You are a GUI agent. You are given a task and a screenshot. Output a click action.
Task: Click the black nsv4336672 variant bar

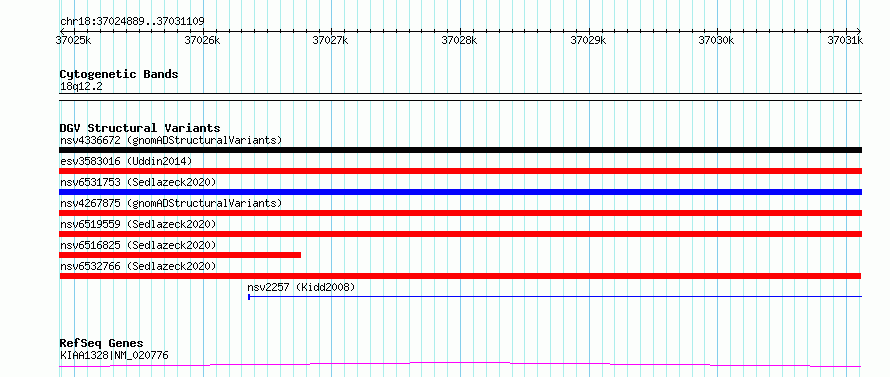point(460,150)
